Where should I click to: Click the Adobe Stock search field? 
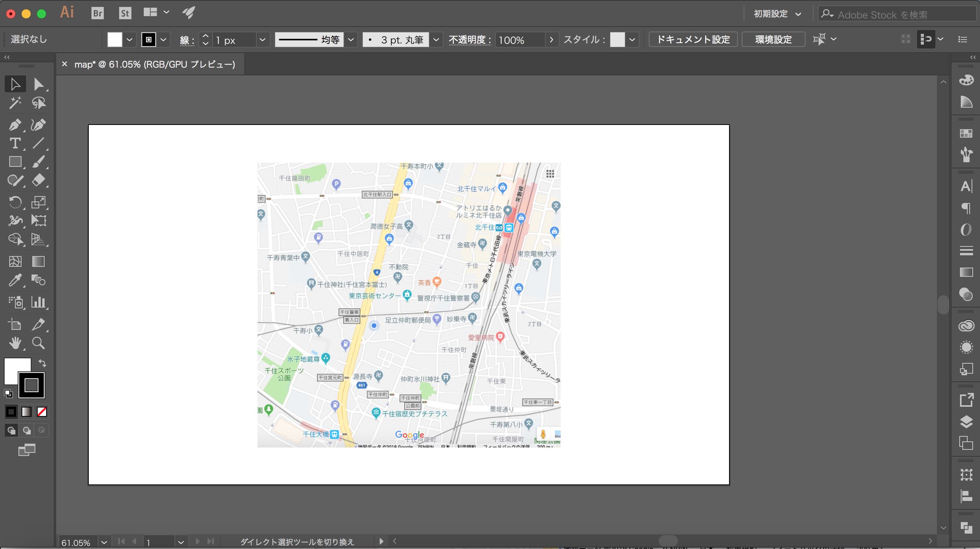coord(897,14)
